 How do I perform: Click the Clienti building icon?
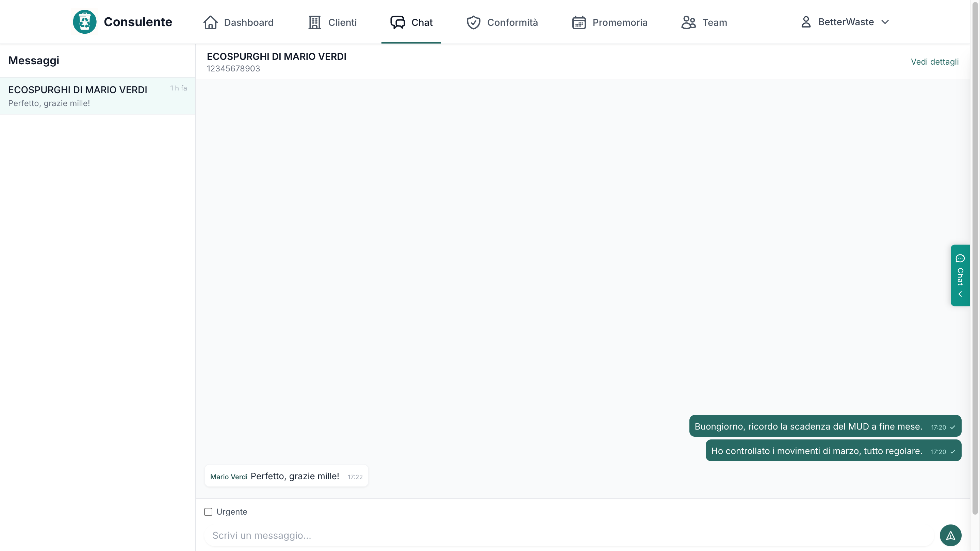click(315, 22)
